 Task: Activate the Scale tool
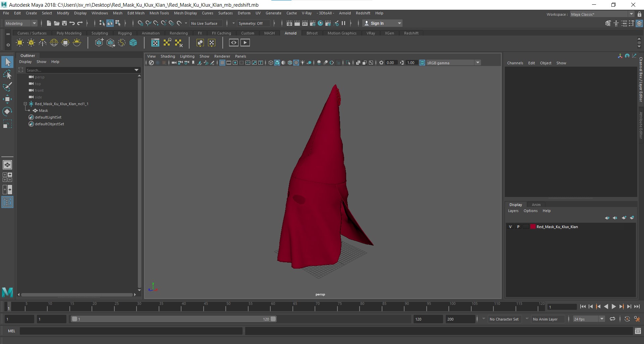(7, 124)
